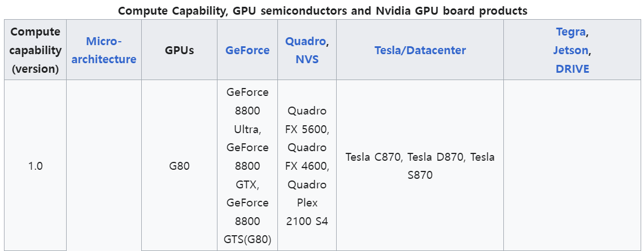Click the NVS header link
The width and height of the screenshot is (644, 251).
[307, 59]
